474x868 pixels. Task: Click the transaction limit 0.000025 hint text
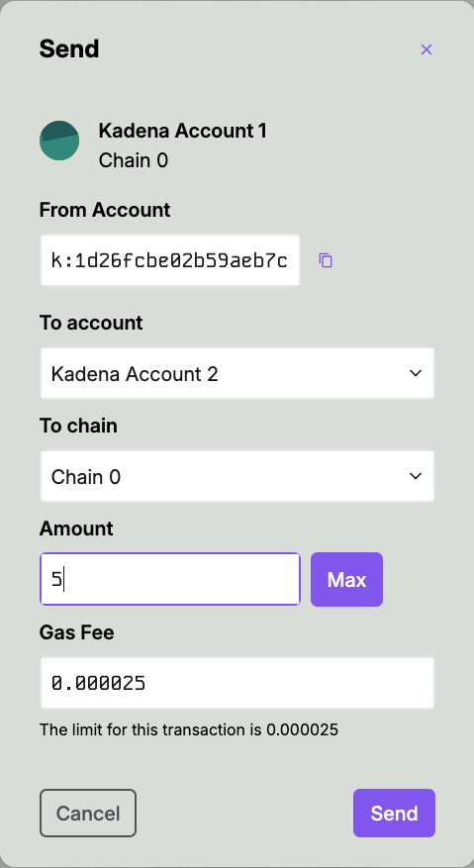click(x=189, y=729)
